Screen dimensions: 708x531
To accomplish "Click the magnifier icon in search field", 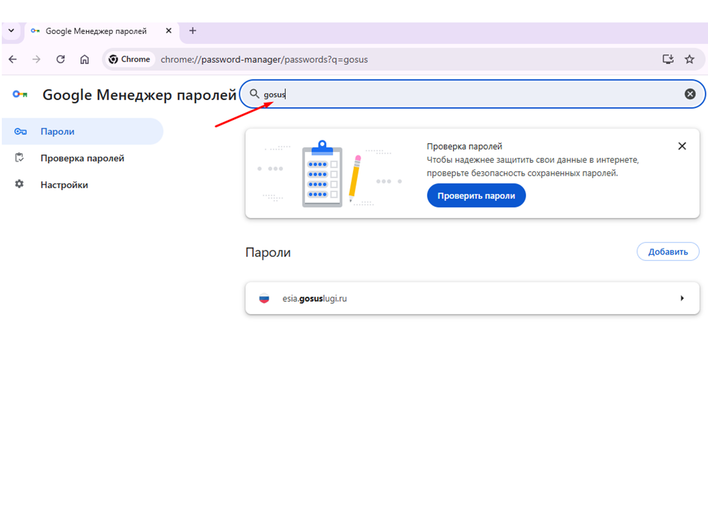I will point(254,93).
